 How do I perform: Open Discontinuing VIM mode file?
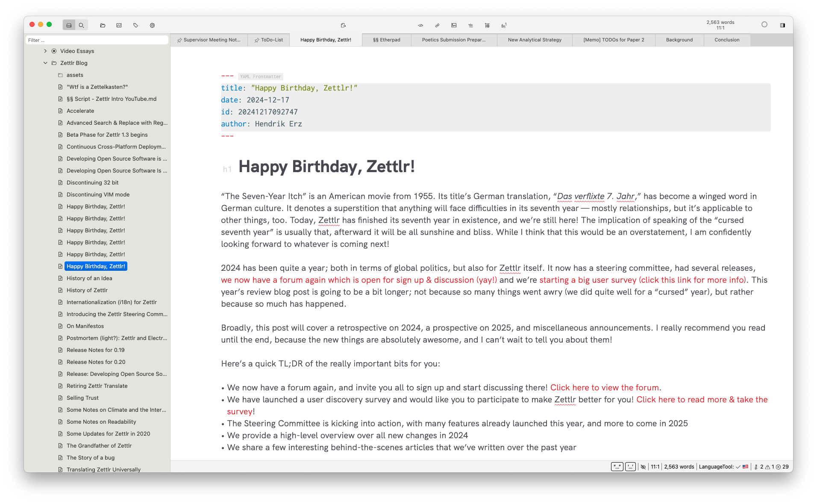(x=98, y=194)
